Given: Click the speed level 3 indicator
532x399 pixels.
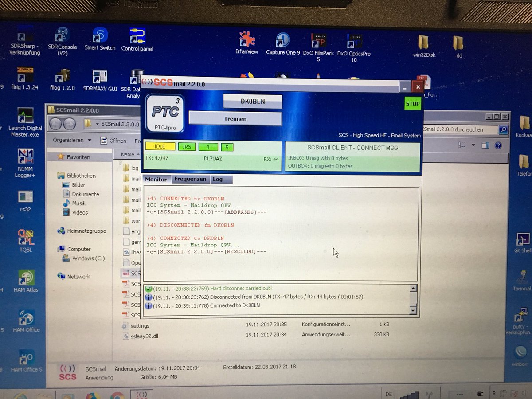Looking at the screenshot, I should (x=208, y=147).
